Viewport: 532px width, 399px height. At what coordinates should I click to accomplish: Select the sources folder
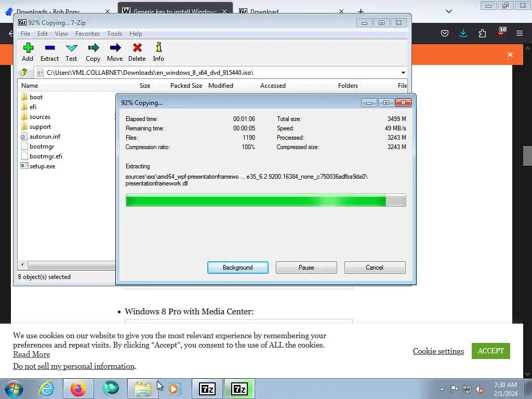tap(36, 117)
